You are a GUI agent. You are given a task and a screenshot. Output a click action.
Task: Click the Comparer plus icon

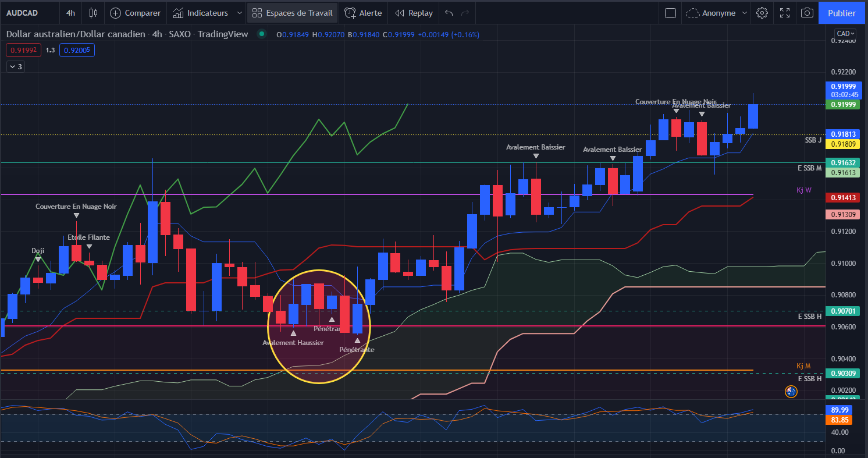click(116, 13)
